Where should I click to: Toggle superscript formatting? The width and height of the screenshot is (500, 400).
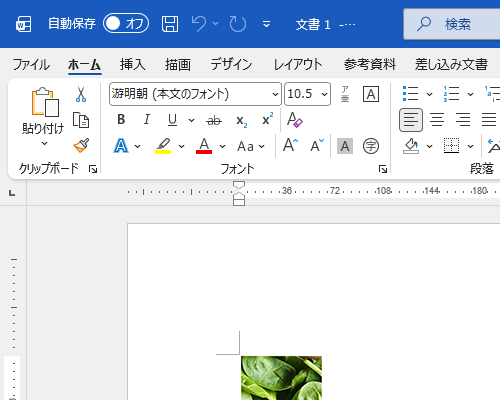[x=267, y=119]
